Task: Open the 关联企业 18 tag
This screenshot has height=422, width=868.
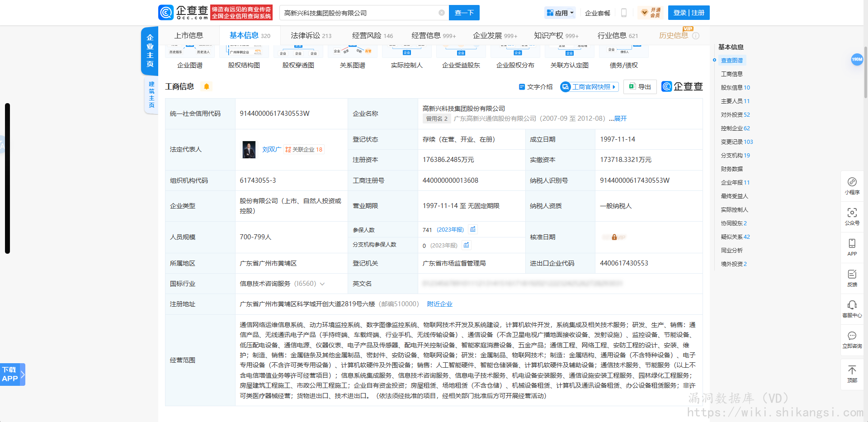Action: (x=304, y=150)
